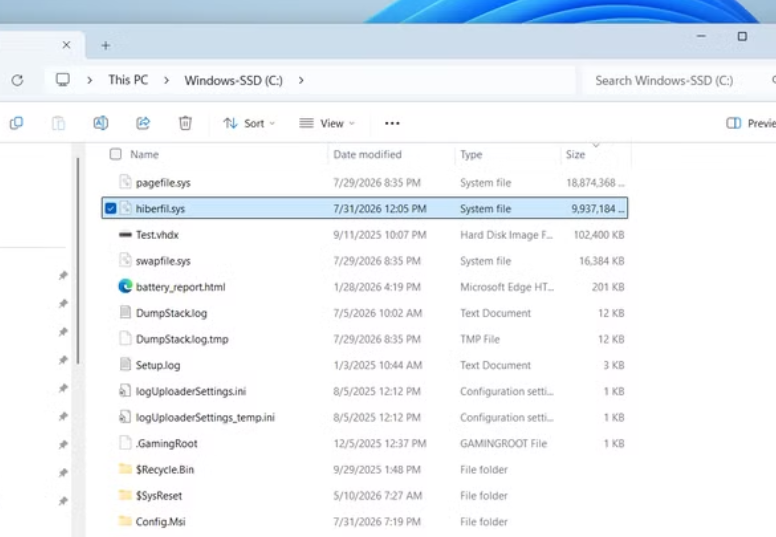Screen dimensions: 776x537
Task: Click the 9/11/2025 10:07 PM date cell
Action: tap(380, 235)
